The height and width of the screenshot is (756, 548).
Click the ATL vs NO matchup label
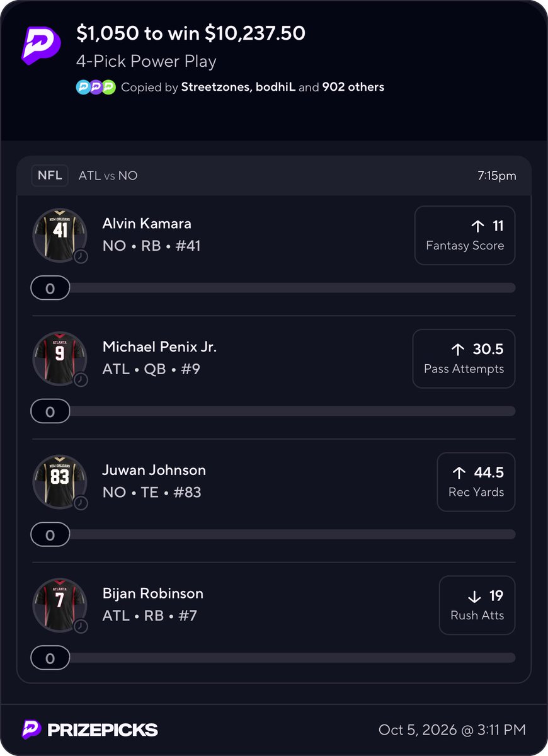coord(108,176)
